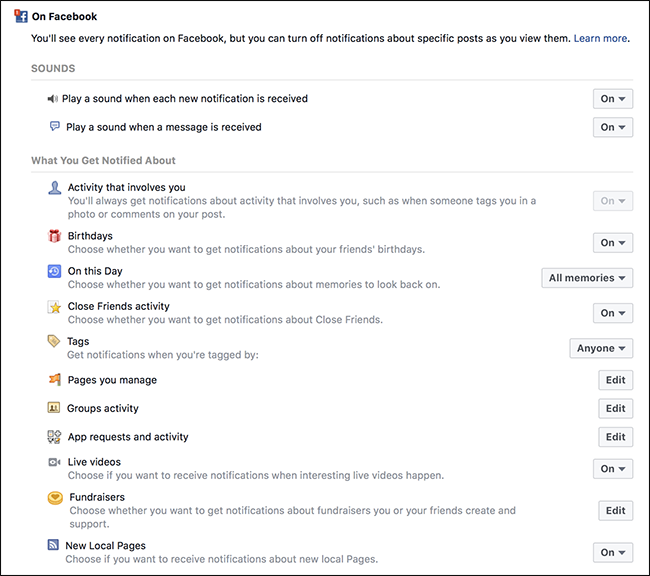Click the Live videos camera icon

pos(55,462)
